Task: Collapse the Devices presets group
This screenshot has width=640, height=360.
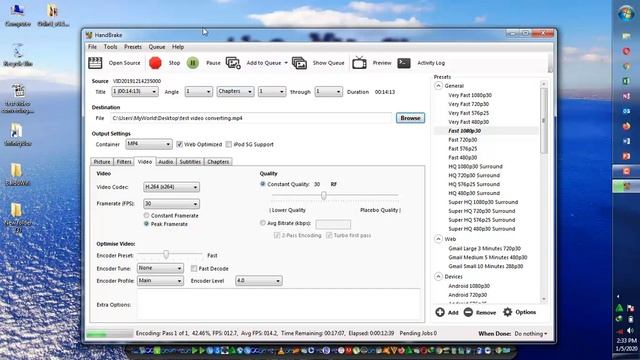Action: 438,276
